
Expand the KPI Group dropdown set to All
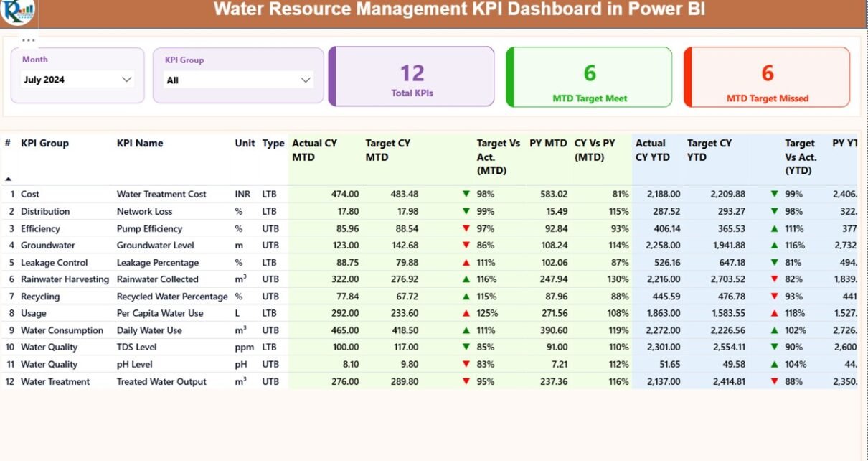(x=238, y=80)
